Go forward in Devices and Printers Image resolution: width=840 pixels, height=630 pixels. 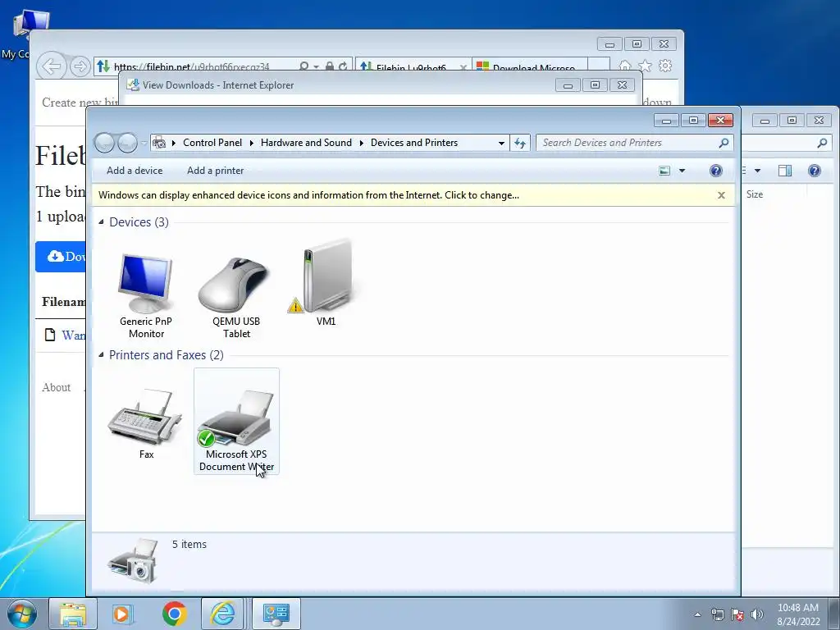click(127, 143)
